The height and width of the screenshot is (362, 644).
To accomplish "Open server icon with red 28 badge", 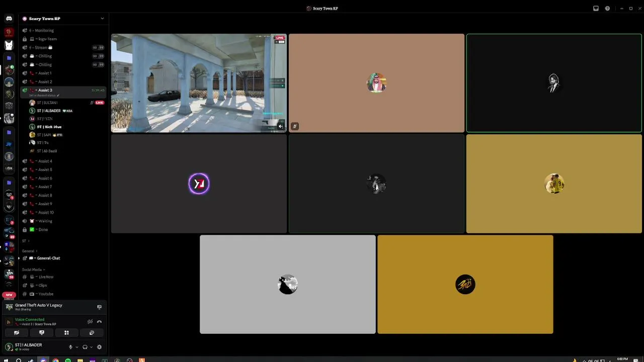I will click(x=9, y=234).
